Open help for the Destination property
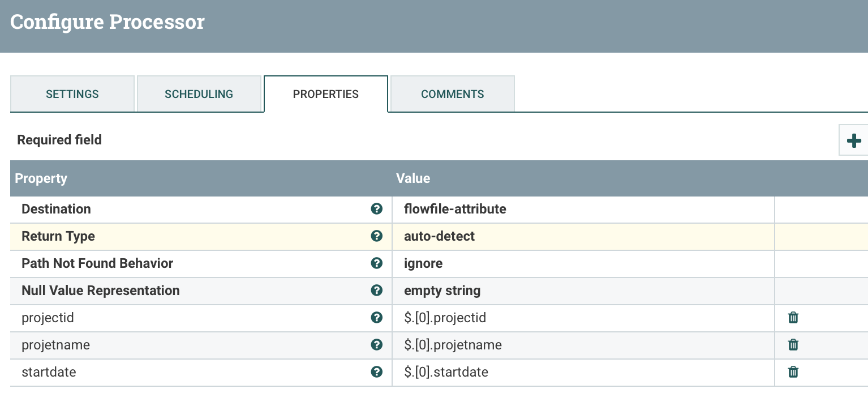This screenshot has width=868, height=410. [x=376, y=209]
